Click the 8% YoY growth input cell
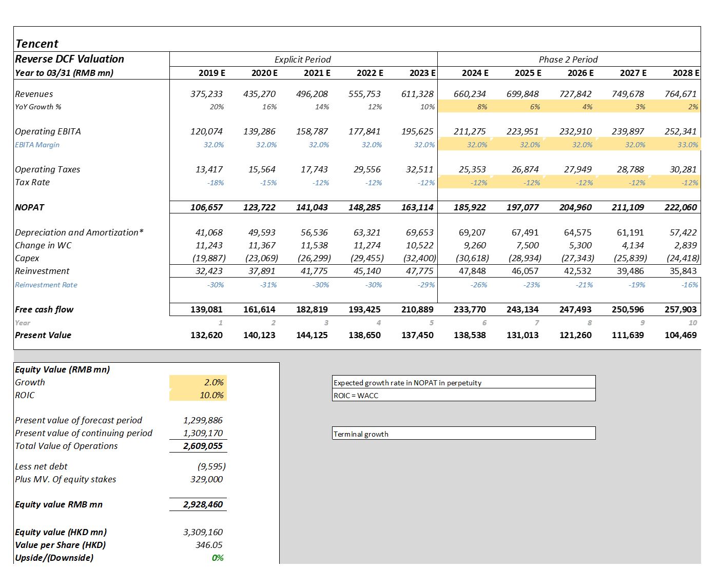The width and height of the screenshot is (719, 588). click(x=464, y=107)
